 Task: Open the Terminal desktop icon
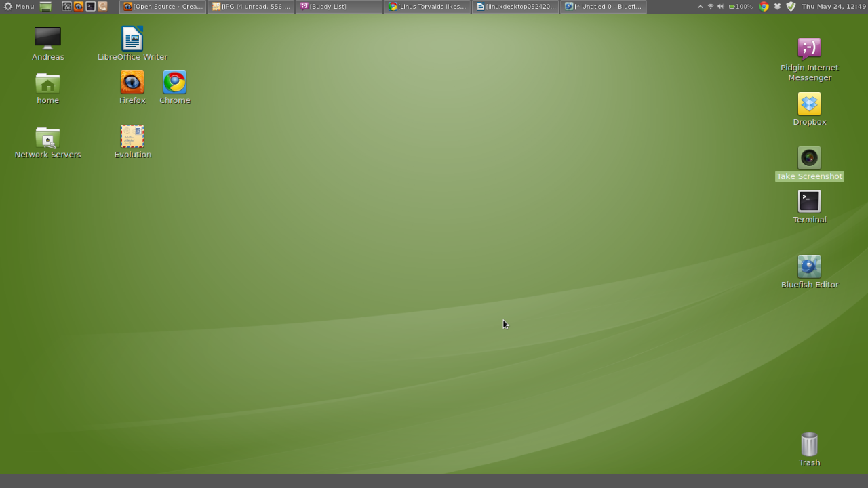tap(809, 202)
